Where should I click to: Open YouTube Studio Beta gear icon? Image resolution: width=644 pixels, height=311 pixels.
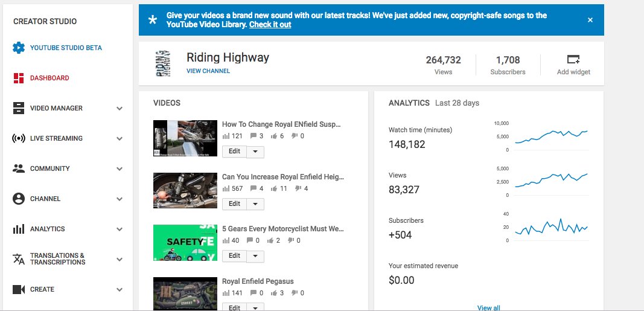19,48
